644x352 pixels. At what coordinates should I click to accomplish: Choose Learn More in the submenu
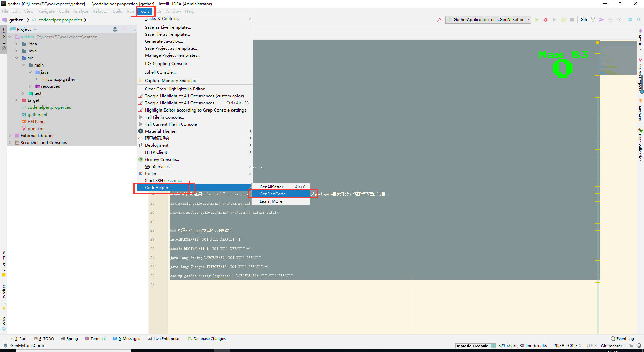tap(280, 201)
